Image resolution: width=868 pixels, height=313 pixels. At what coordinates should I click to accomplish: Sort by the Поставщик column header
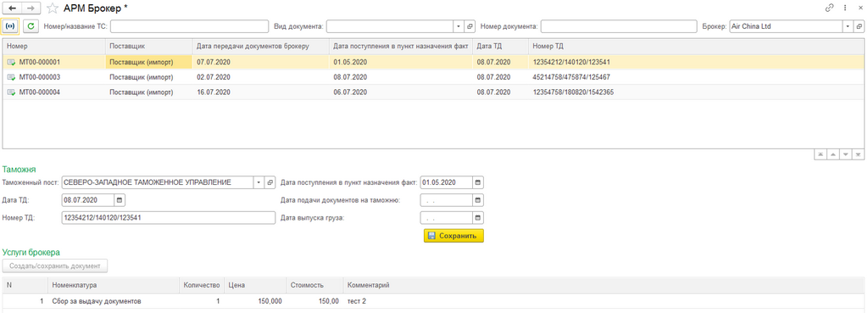(x=148, y=46)
